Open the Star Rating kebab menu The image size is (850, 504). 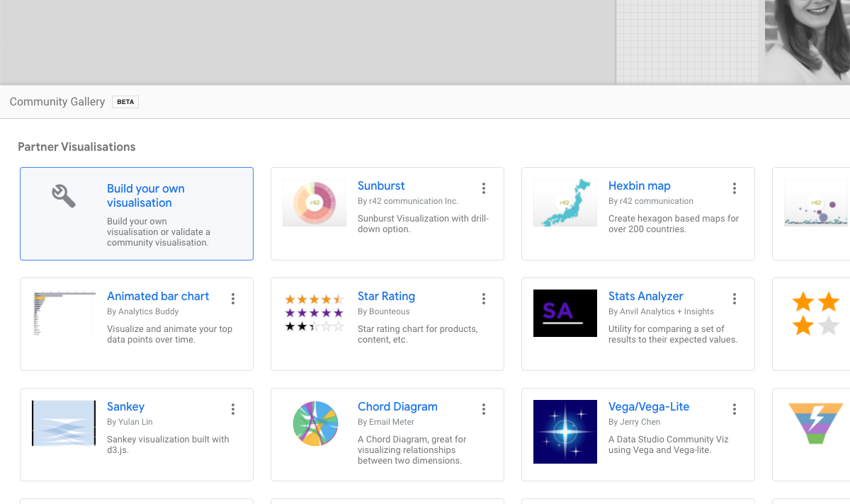point(484,299)
